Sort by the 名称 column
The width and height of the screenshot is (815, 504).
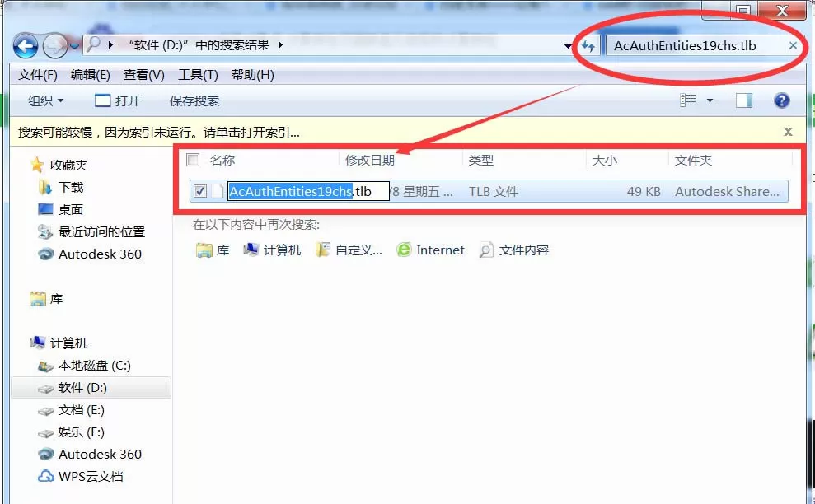tap(222, 160)
